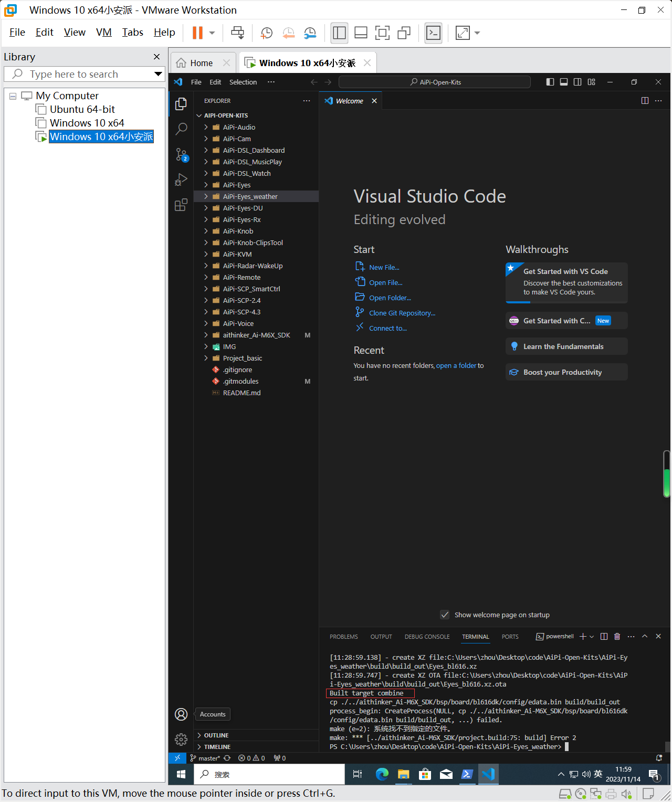672x802 pixels.
Task: Maximize the terminal panel size
Action: tap(645, 636)
